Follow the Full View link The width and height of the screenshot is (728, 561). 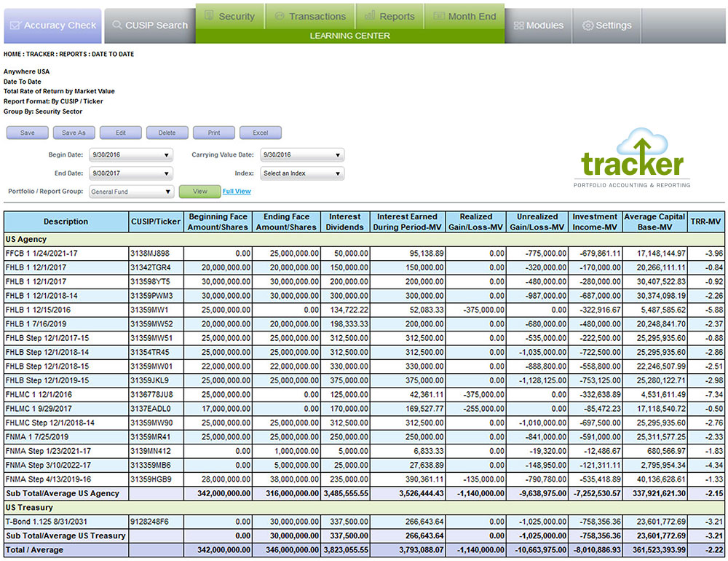click(237, 192)
